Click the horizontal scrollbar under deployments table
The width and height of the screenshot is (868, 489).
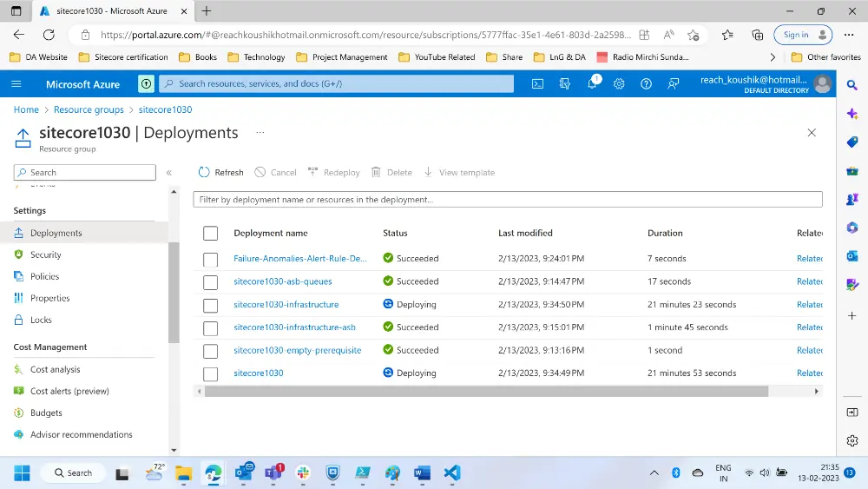(x=486, y=392)
